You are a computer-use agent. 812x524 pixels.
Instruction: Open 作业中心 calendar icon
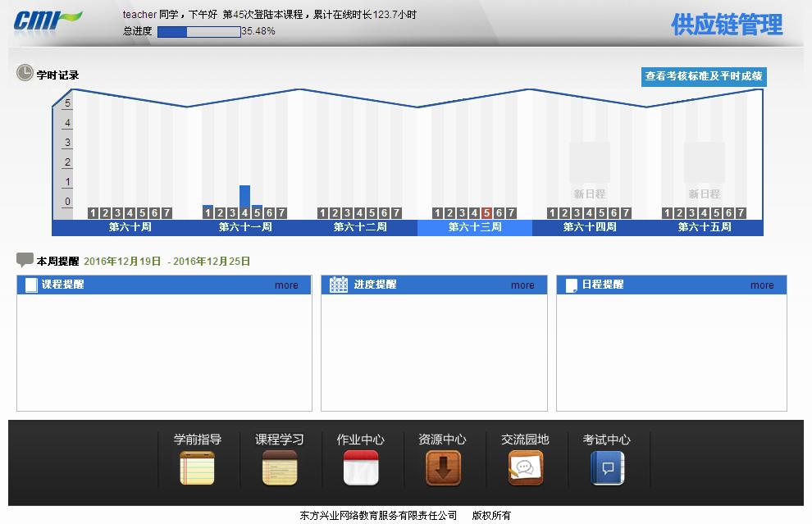pyautogui.click(x=361, y=467)
